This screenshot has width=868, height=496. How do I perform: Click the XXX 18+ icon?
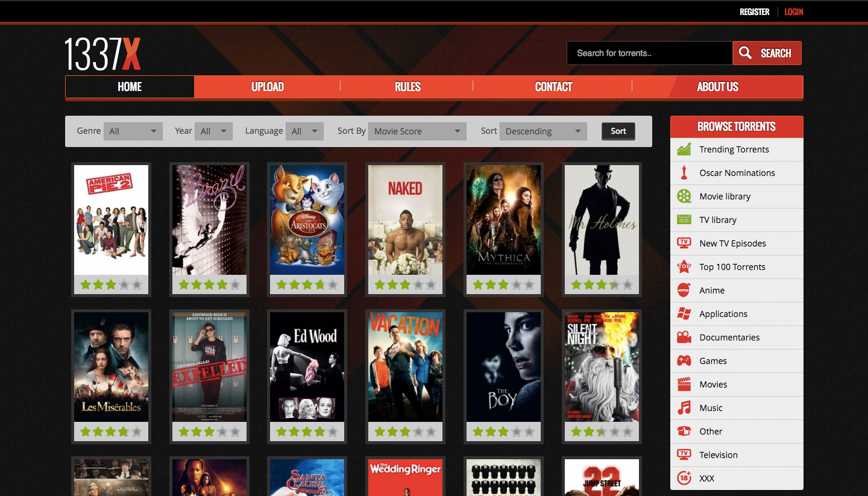coord(684,479)
